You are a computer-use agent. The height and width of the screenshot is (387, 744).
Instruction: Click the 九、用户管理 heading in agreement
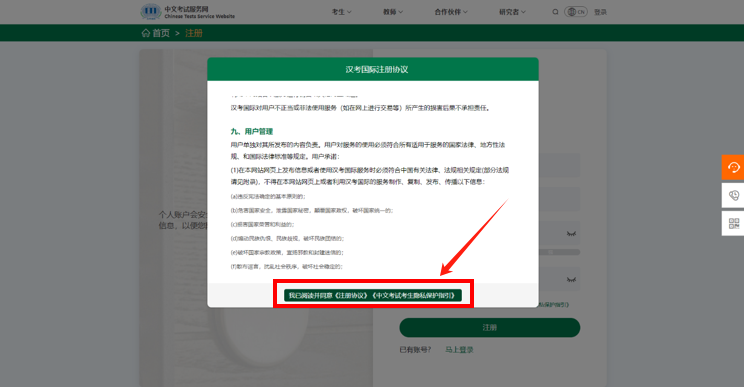click(x=251, y=131)
